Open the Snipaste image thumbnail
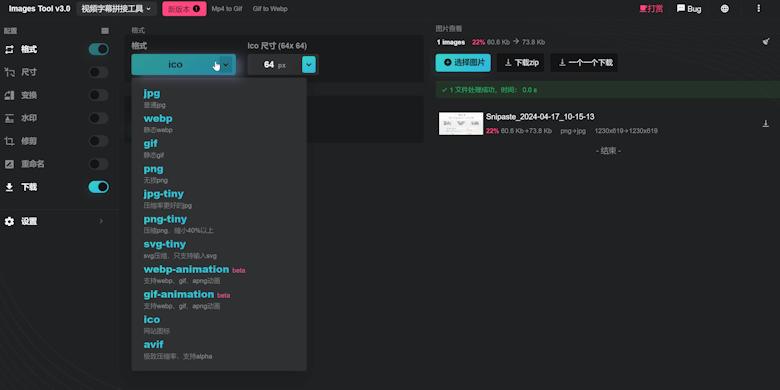 pos(461,123)
